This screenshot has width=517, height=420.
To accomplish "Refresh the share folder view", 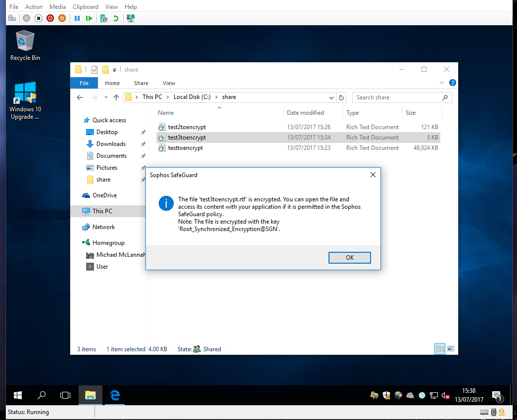I will click(x=341, y=97).
